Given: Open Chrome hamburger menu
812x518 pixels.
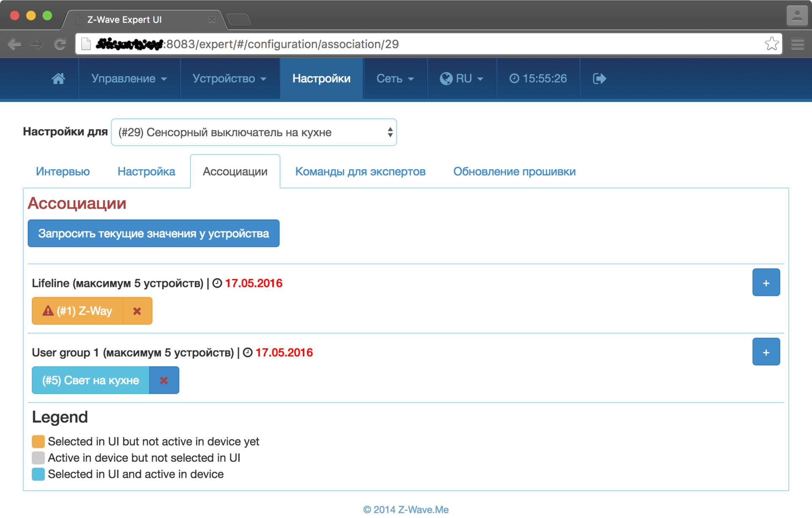Looking at the screenshot, I should click(798, 44).
